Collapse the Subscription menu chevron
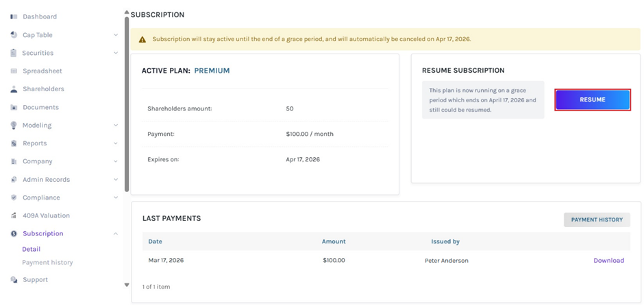The width and height of the screenshot is (644, 306). pyautogui.click(x=116, y=233)
